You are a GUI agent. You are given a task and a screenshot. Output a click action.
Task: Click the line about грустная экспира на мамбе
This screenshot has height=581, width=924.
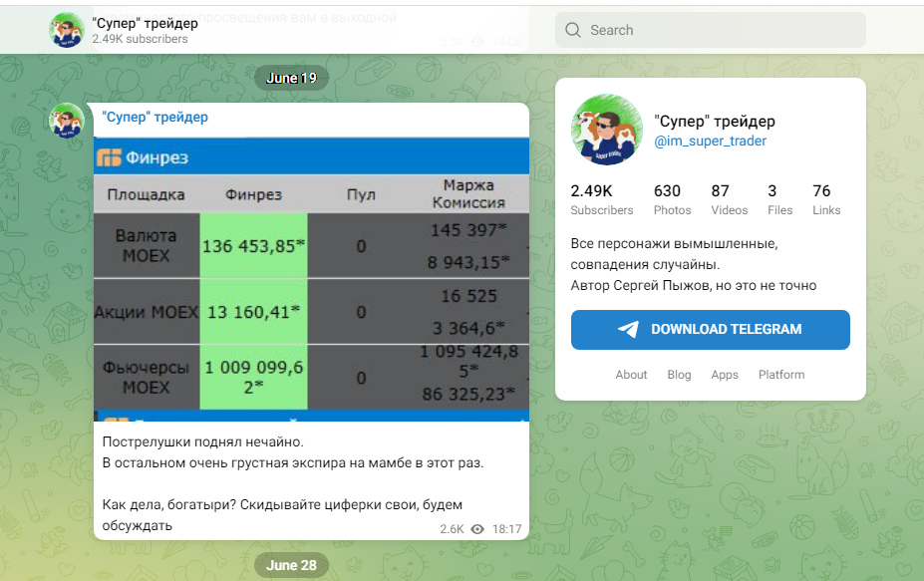[x=293, y=463]
